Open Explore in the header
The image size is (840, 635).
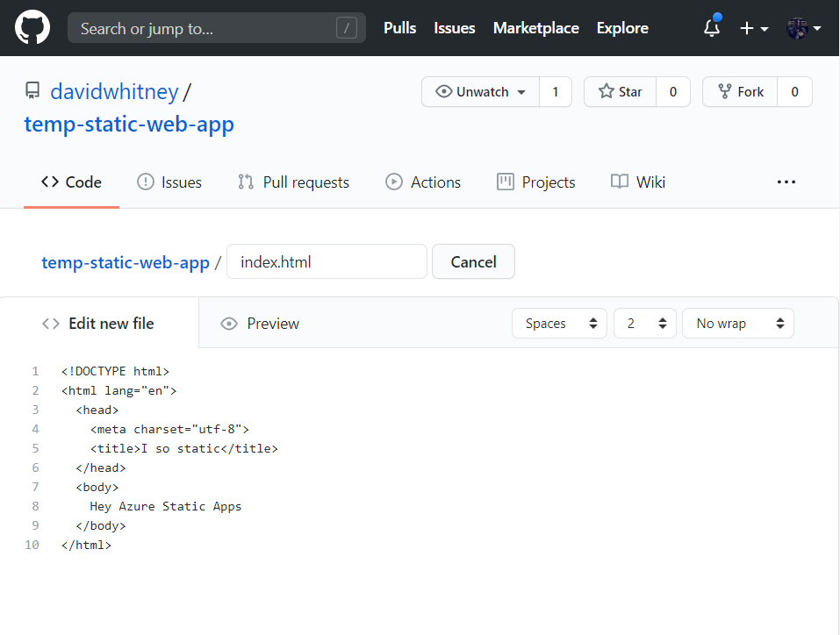(x=622, y=28)
